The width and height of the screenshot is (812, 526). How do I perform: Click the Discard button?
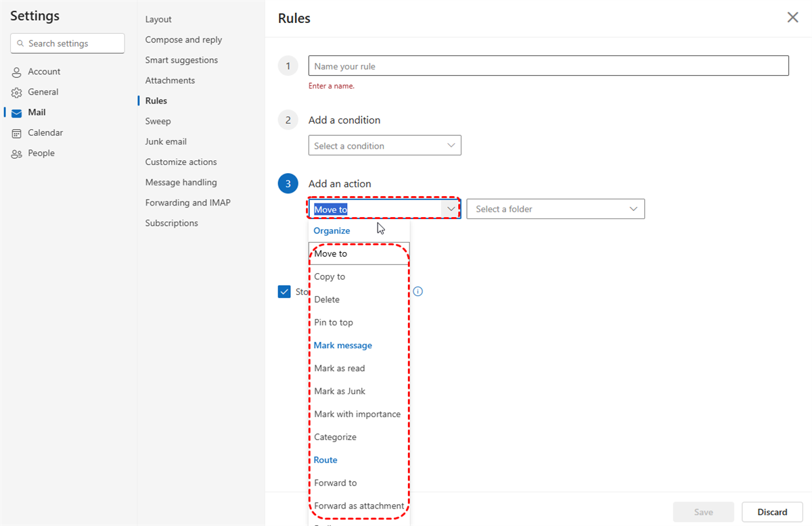click(x=772, y=512)
